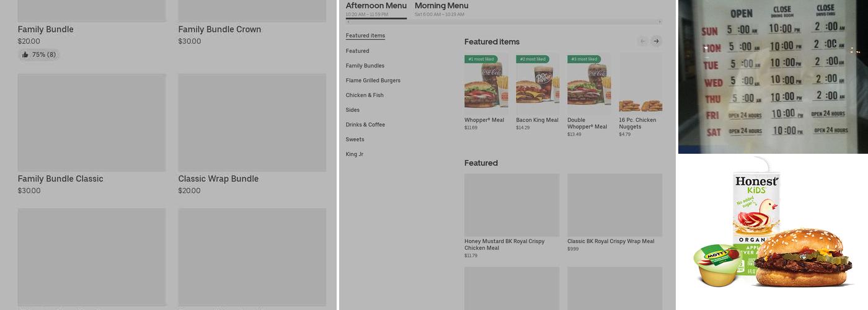Click the $13.49 Double Whopper Meal price
This screenshot has height=310, width=868.
point(574,134)
